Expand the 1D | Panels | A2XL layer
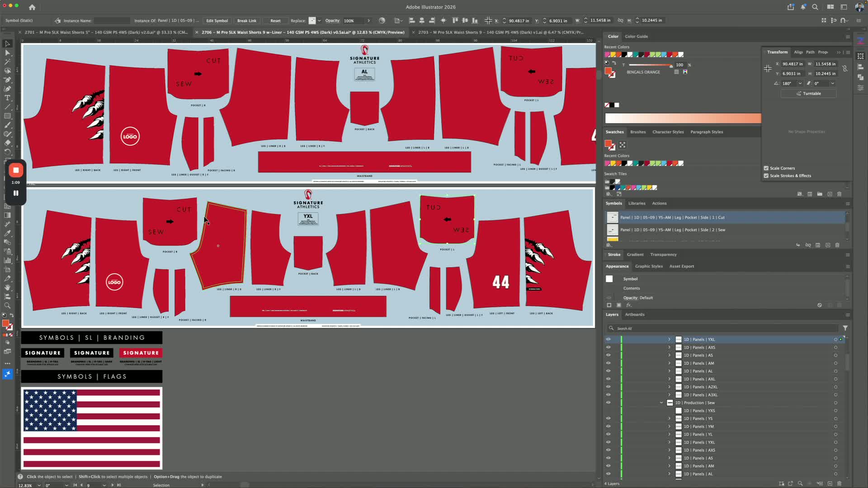Viewport: 868px width, 488px height. (670, 387)
